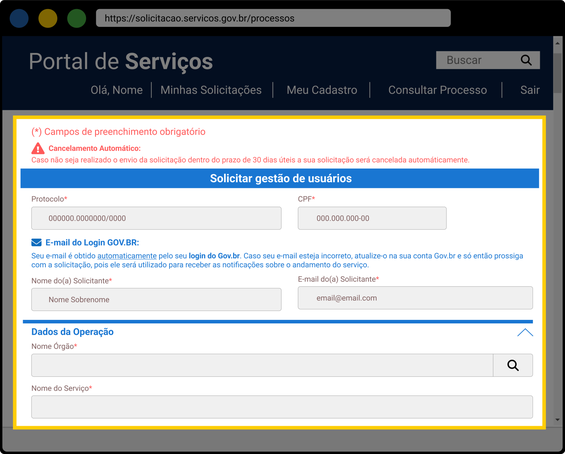Click Campos de preenchimento obrigatório notice
565x454 pixels.
pos(118,132)
